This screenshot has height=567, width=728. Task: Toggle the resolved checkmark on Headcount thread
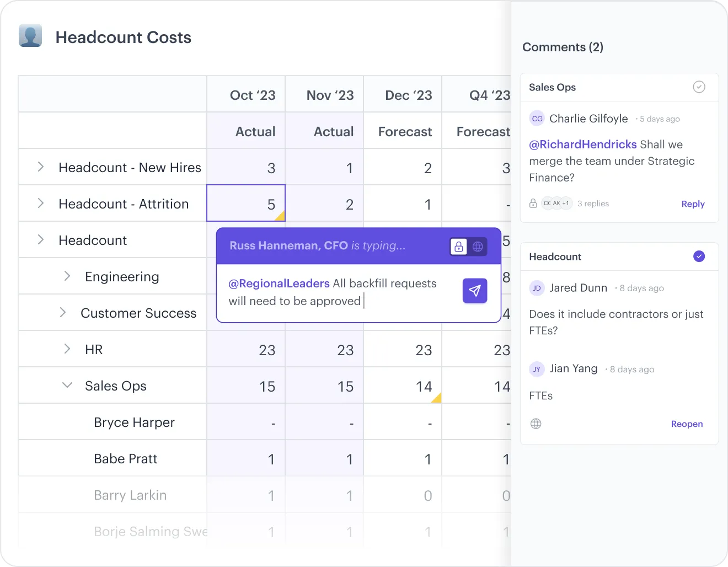coord(699,256)
